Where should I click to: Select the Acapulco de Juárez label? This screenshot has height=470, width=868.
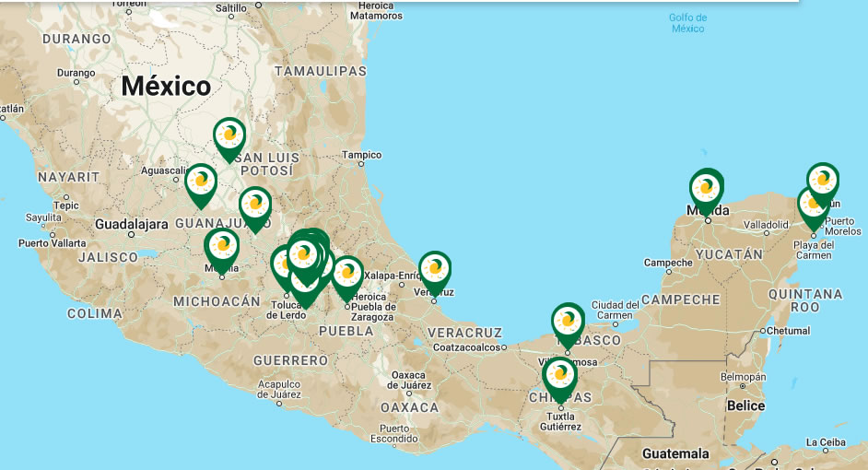click(x=279, y=389)
